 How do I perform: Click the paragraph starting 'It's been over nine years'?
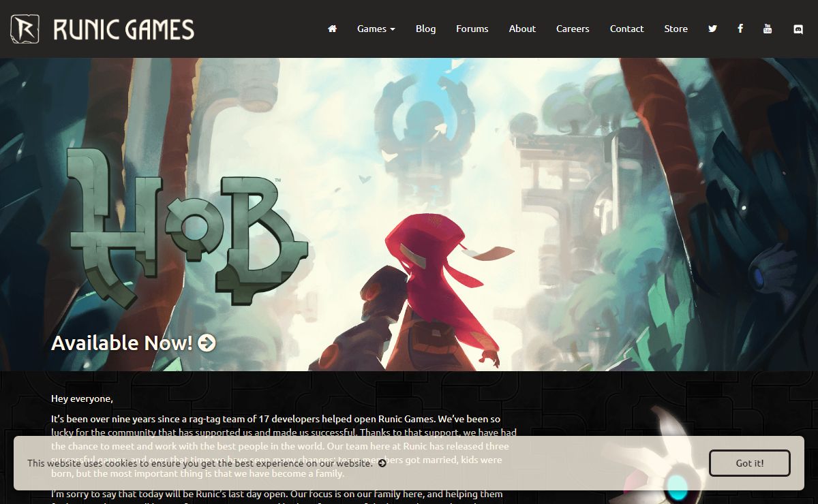pyautogui.click(x=284, y=445)
